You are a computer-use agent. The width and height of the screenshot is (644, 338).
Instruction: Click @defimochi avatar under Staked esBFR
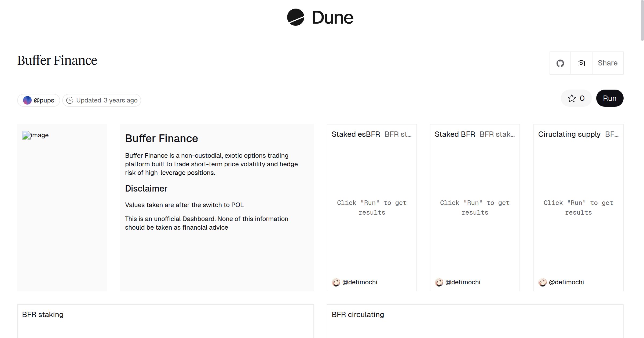[336, 282]
